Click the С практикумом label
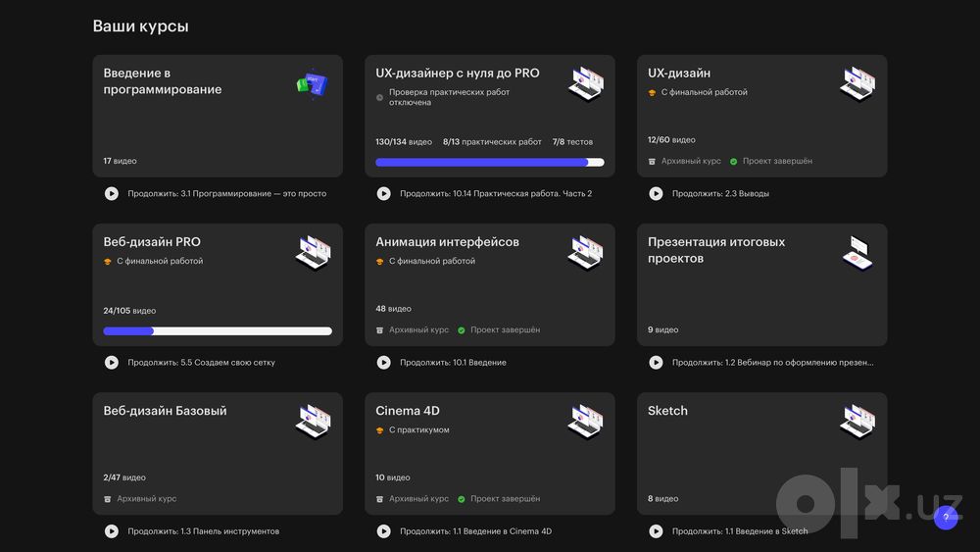Image resolution: width=980 pixels, height=552 pixels. click(x=418, y=430)
